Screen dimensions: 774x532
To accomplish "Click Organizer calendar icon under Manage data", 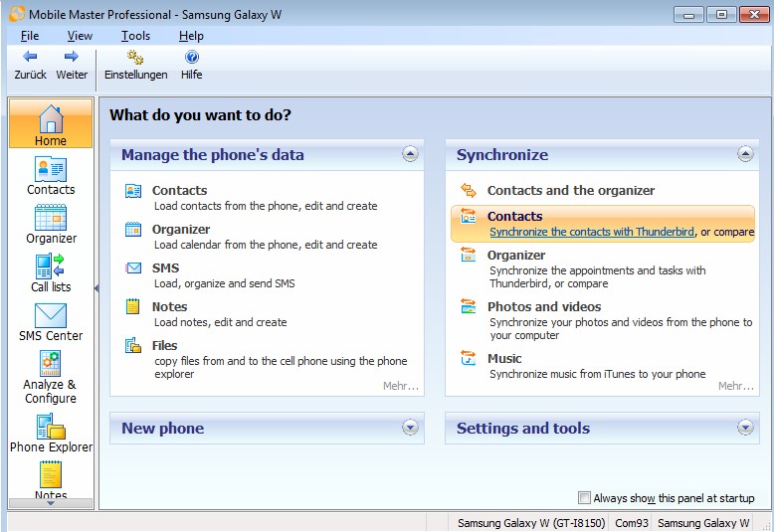I will pos(132,230).
